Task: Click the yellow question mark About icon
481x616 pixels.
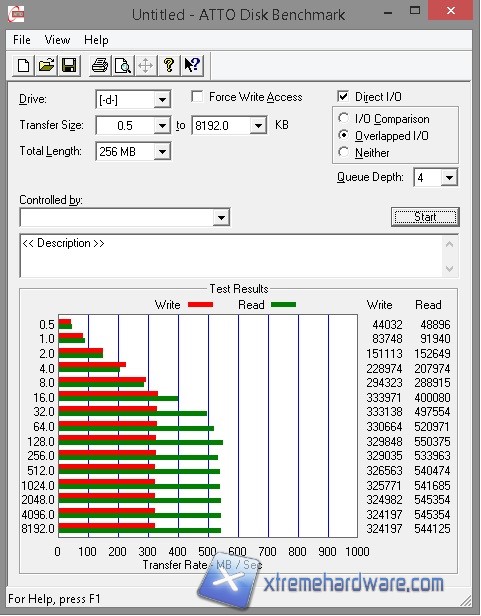Action: [169, 65]
